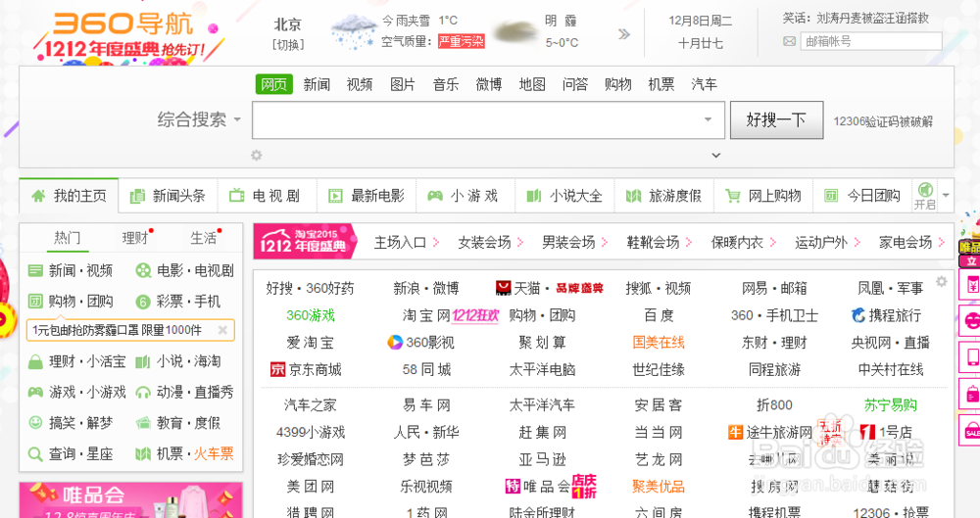Select the 网页 search tab
The width and height of the screenshot is (980, 518).
[x=273, y=84]
